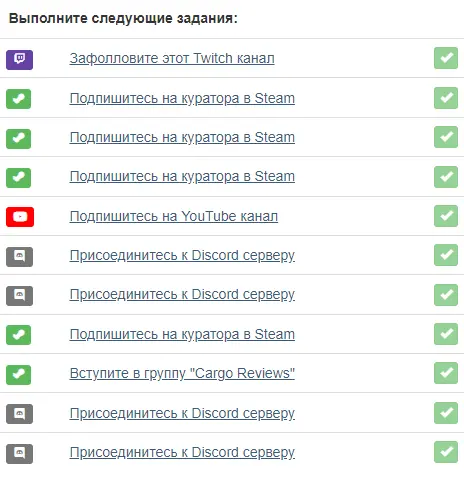This screenshot has width=464, height=478.
Task: Click the first gray Discord icon in the list
Action: 19,257
